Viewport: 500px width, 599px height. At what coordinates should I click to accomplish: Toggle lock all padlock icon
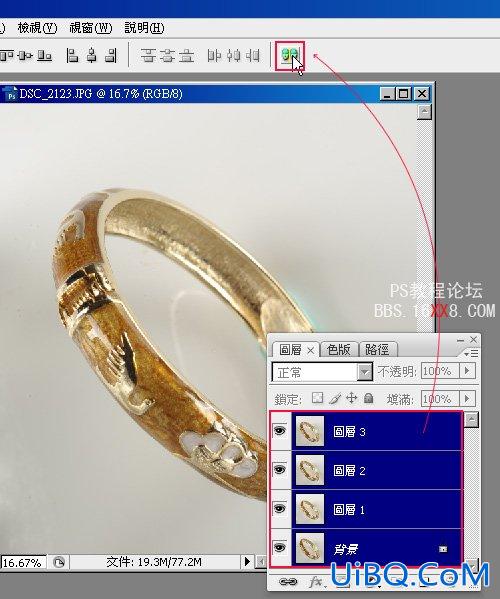[x=369, y=398]
